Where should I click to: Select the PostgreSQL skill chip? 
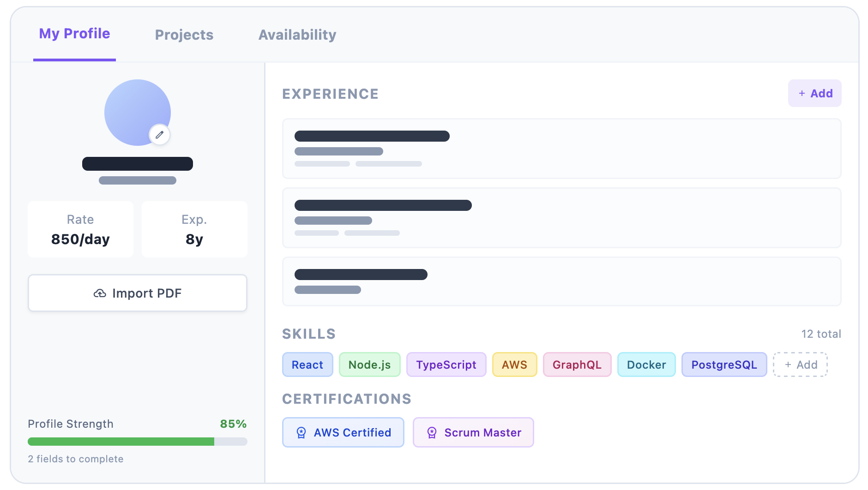point(724,365)
